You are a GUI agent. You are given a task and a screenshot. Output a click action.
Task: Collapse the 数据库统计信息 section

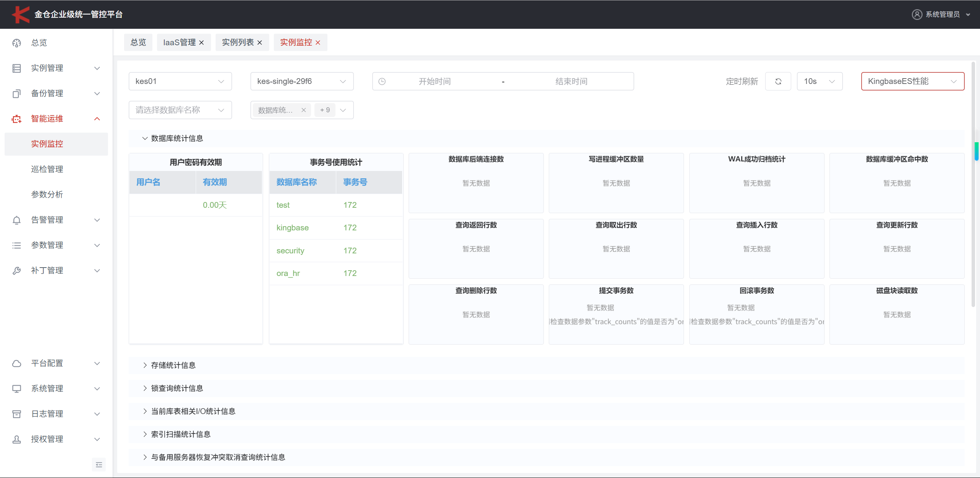click(x=177, y=138)
